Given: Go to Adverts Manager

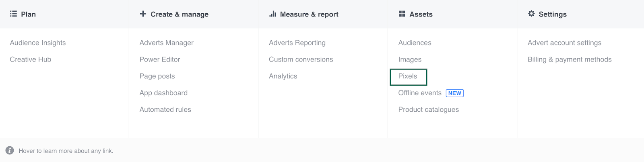Looking at the screenshot, I should pyautogui.click(x=166, y=43).
